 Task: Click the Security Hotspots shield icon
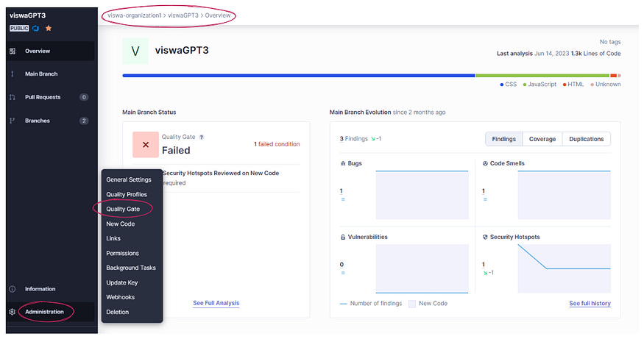(485, 238)
